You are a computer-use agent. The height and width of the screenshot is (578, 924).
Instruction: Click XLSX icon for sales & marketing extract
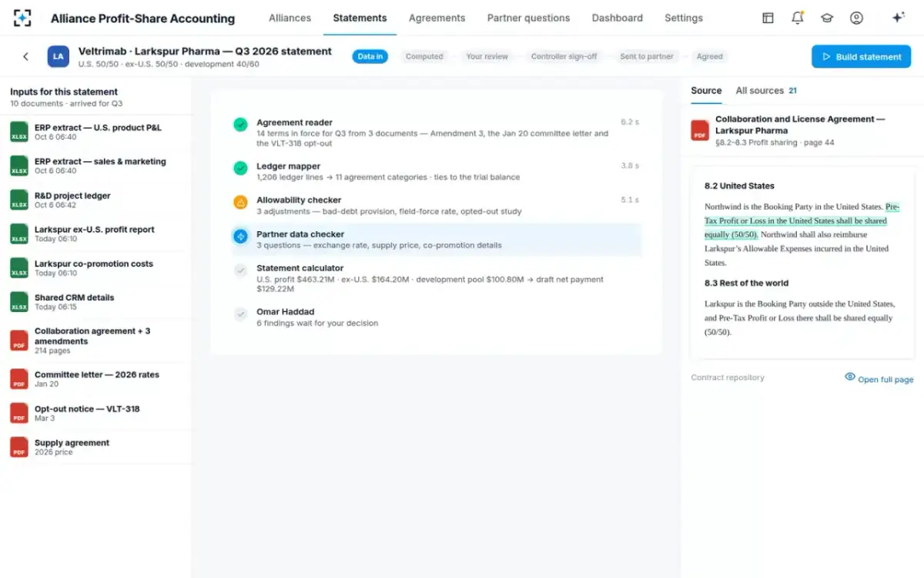19,166
